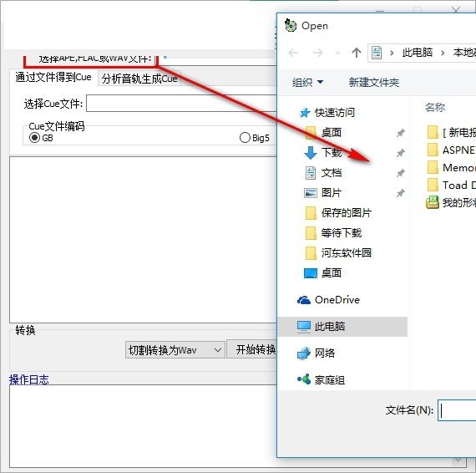The height and width of the screenshot is (473, 476).
Task: Select 文档 in navigation pane
Action: [x=323, y=173]
